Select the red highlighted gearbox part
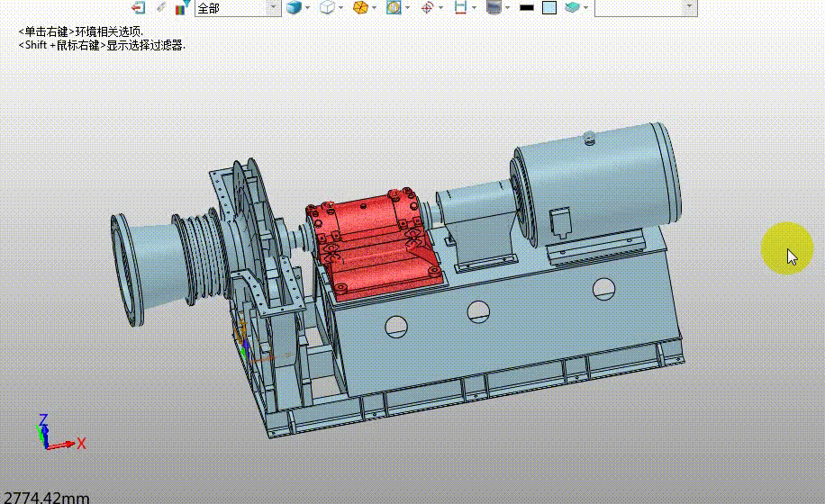The image size is (825, 504). pos(375,247)
